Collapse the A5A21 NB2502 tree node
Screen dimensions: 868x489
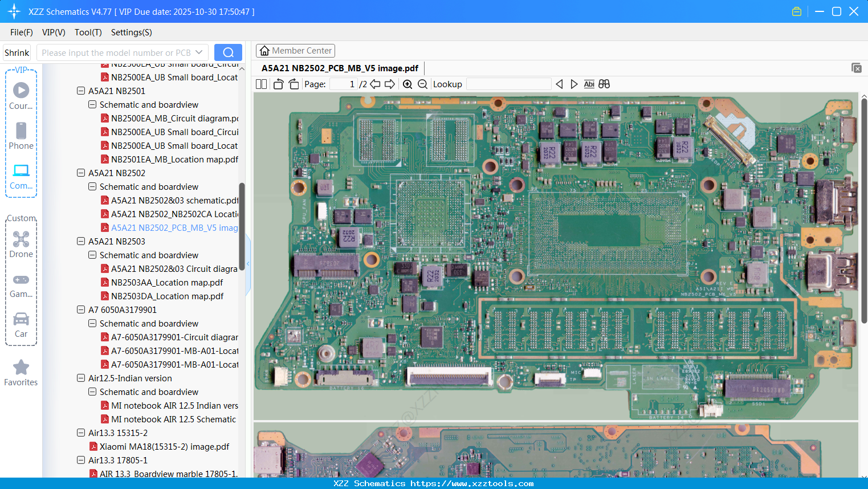pyautogui.click(x=81, y=173)
